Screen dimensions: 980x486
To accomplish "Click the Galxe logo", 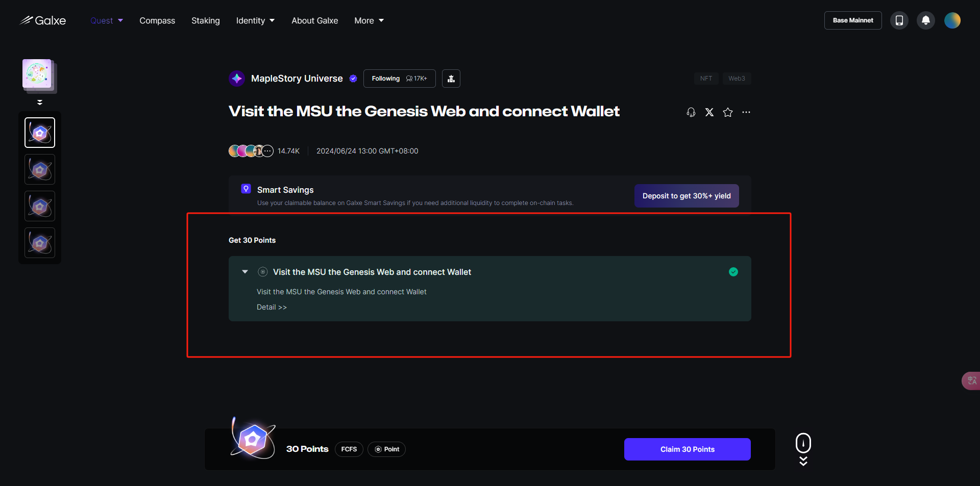I will coord(43,20).
